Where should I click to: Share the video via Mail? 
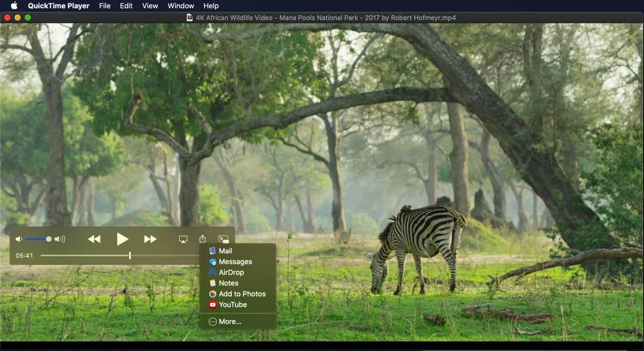(225, 251)
